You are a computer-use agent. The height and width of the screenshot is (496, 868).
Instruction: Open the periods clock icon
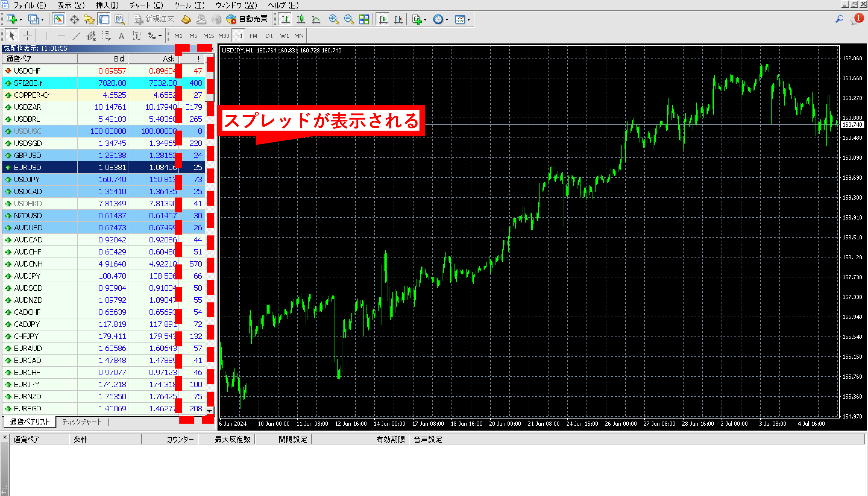(x=438, y=19)
